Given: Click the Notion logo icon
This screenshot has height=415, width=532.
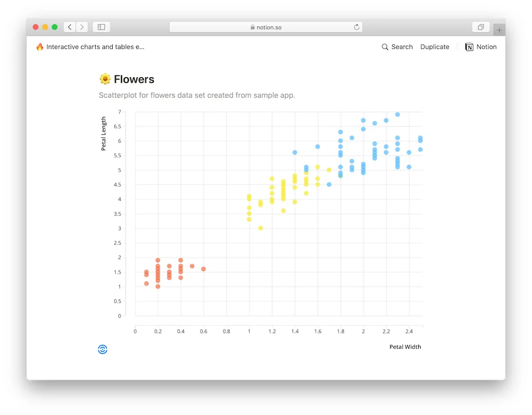Looking at the screenshot, I should [x=469, y=47].
